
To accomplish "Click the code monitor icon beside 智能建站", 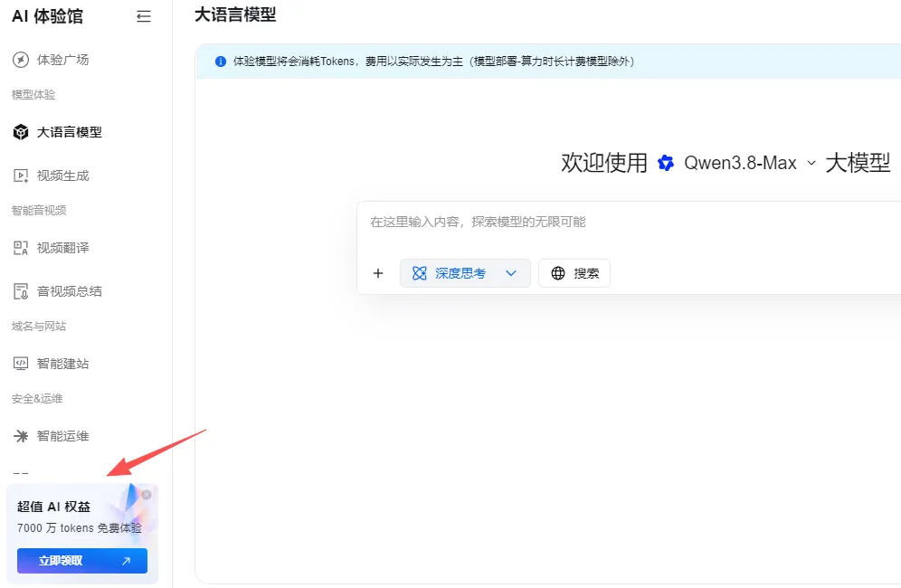I will pyautogui.click(x=21, y=364).
